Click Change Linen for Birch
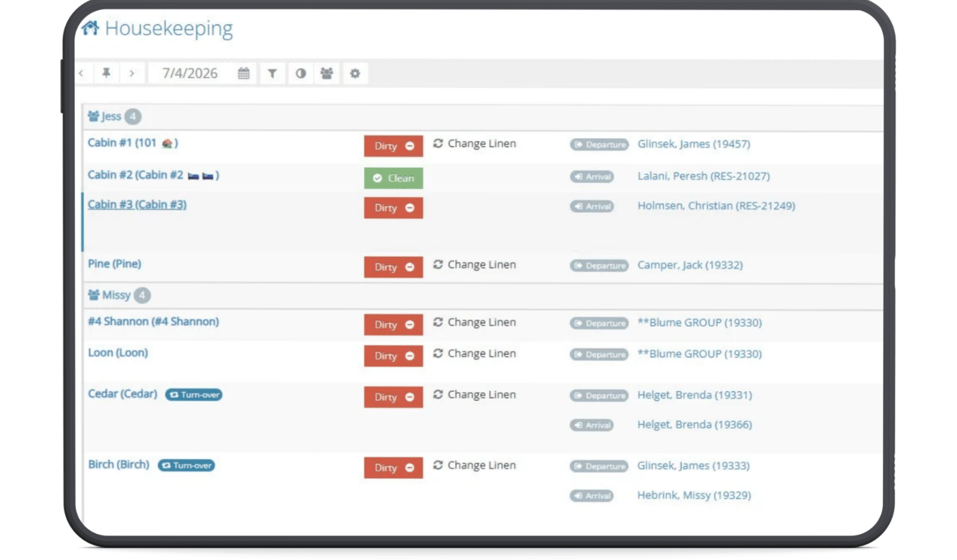Image resolution: width=957 pixels, height=560 pixels. (475, 465)
